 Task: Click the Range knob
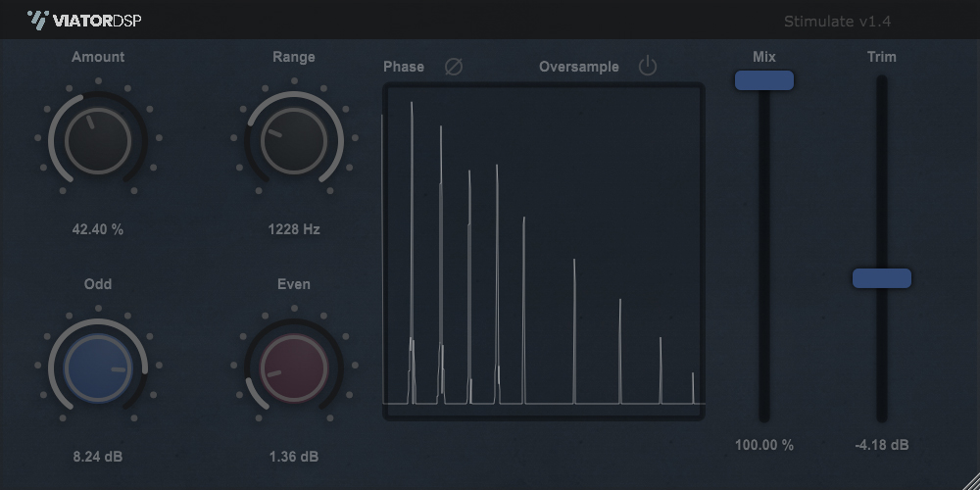[x=294, y=140]
